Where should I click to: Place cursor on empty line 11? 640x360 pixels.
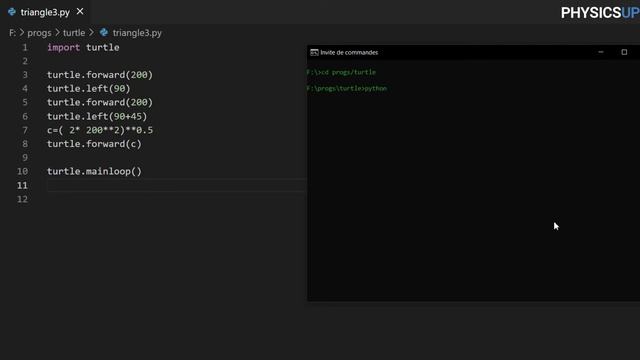(x=176, y=185)
